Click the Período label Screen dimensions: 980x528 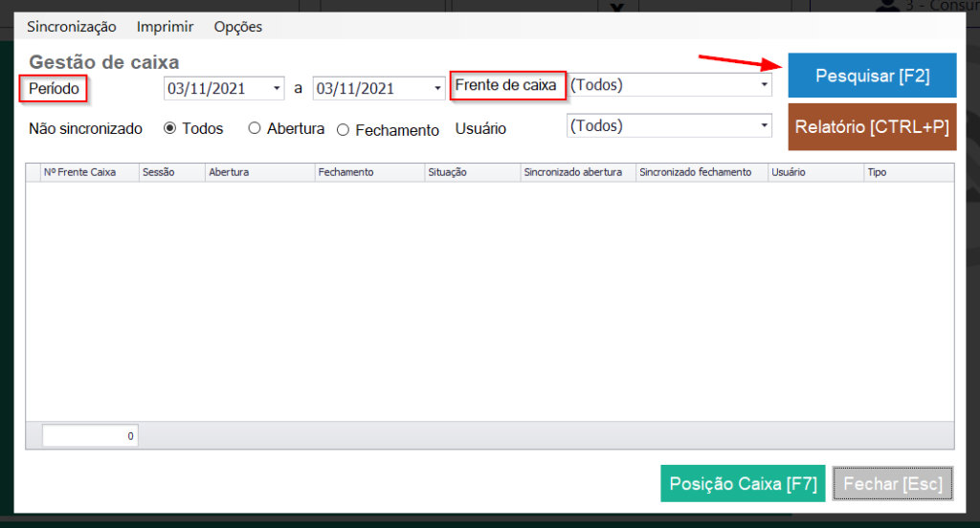54,89
